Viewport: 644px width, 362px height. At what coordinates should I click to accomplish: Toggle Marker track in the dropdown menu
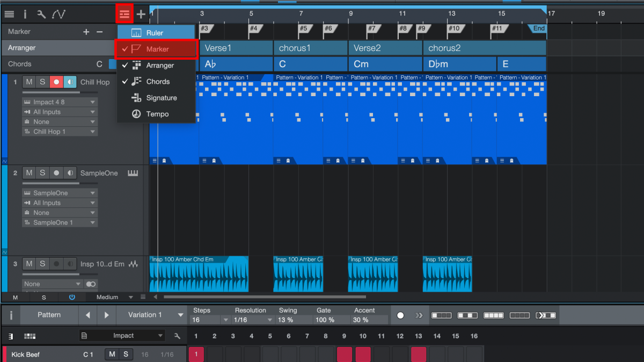(156, 49)
